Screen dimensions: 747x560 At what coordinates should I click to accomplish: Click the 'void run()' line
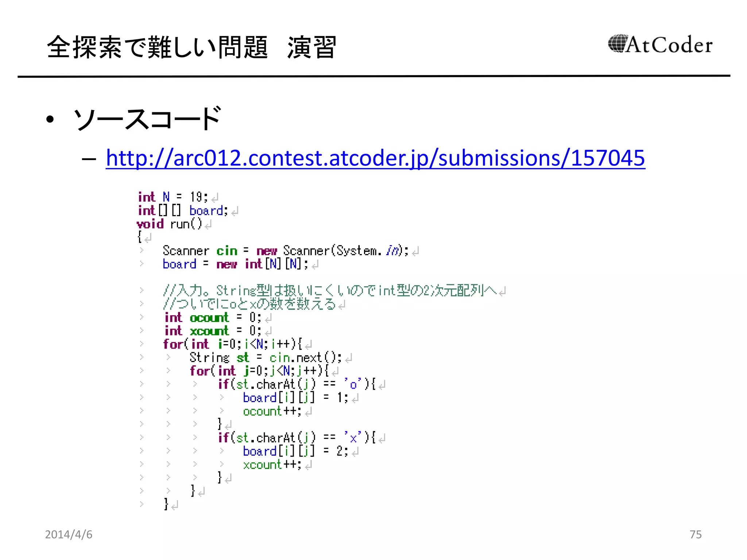point(169,224)
